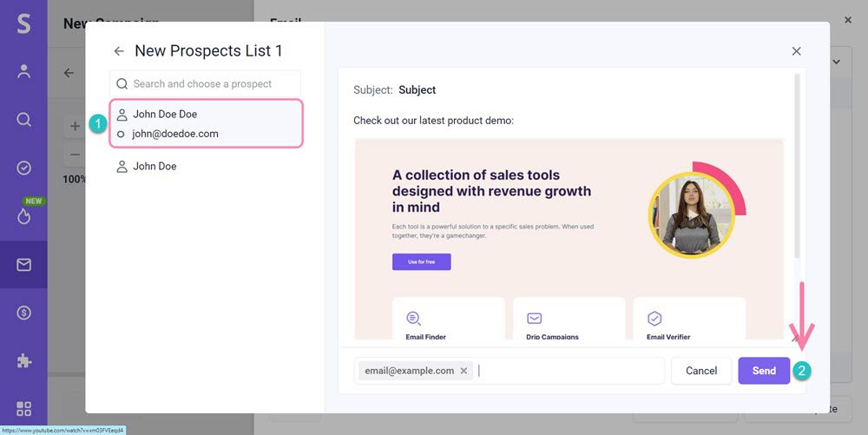Select the John Doe Doe prospect

click(165, 114)
